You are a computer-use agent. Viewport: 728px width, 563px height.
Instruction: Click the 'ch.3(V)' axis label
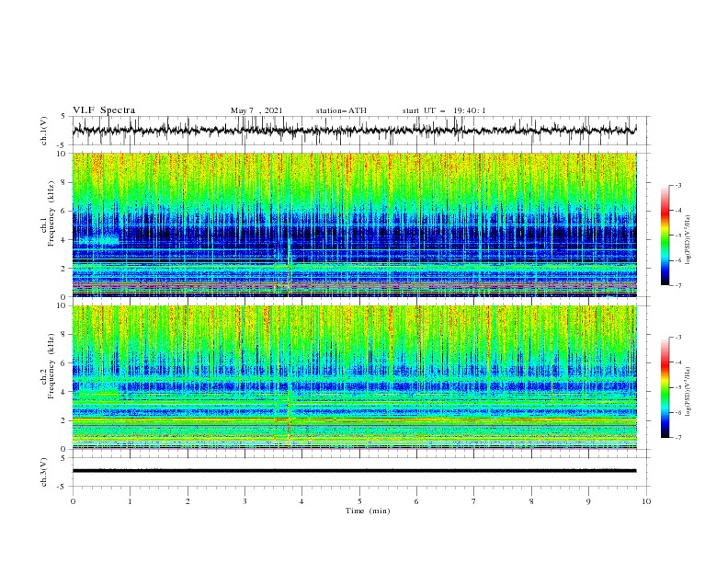(44, 472)
